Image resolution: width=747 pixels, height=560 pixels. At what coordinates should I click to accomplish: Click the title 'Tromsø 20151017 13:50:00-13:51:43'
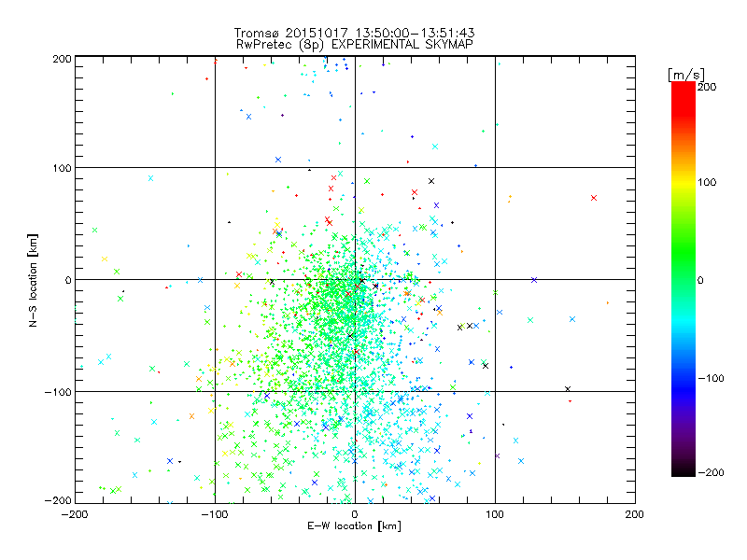pos(354,33)
